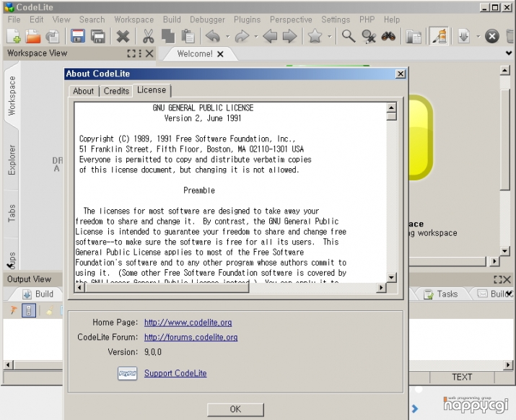Open the codelite.org home page link
The width and height of the screenshot is (516, 420).
(x=188, y=323)
